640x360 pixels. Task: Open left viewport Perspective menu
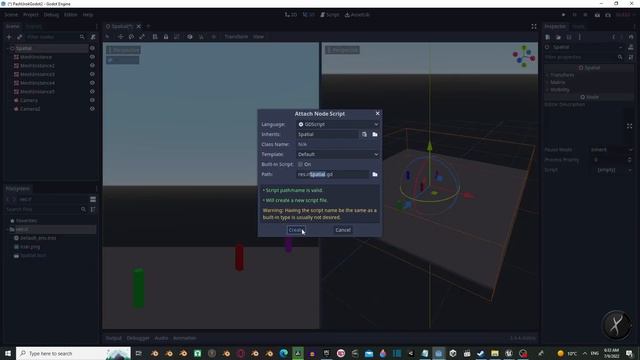pos(123,50)
